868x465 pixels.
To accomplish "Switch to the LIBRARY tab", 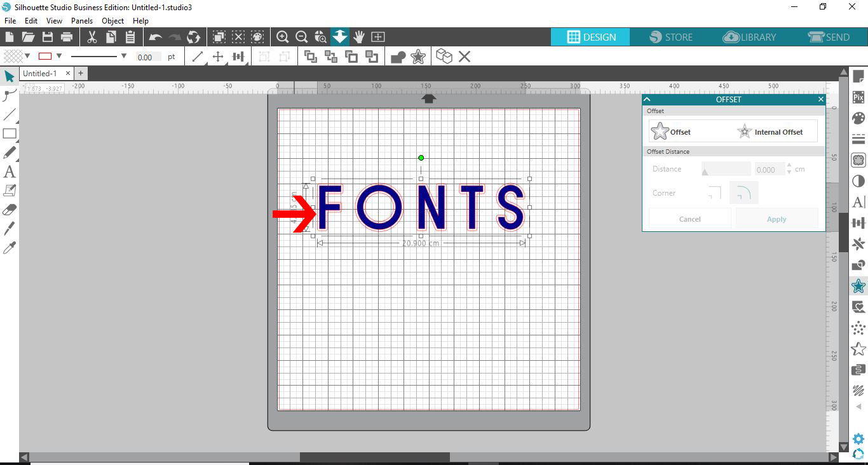I will tap(750, 37).
